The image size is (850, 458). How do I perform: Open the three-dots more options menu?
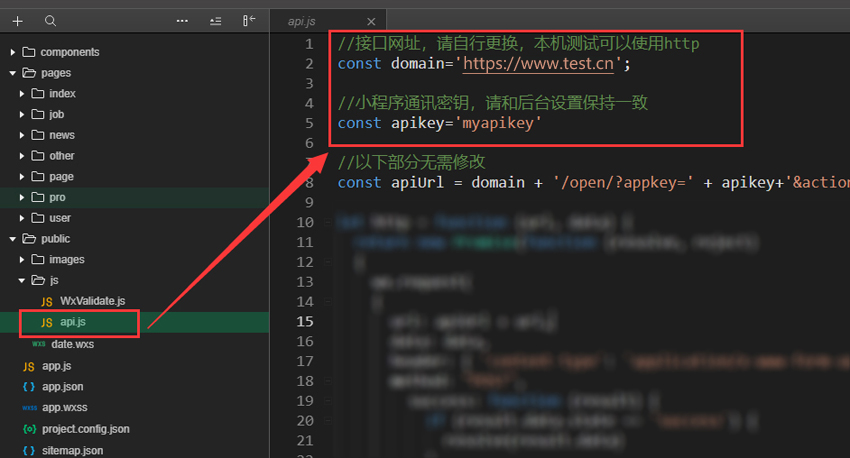tap(182, 21)
